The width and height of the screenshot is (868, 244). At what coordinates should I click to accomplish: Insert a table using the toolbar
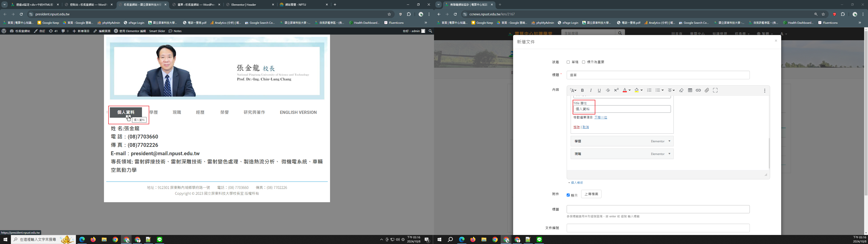click(x=690, y=90)
